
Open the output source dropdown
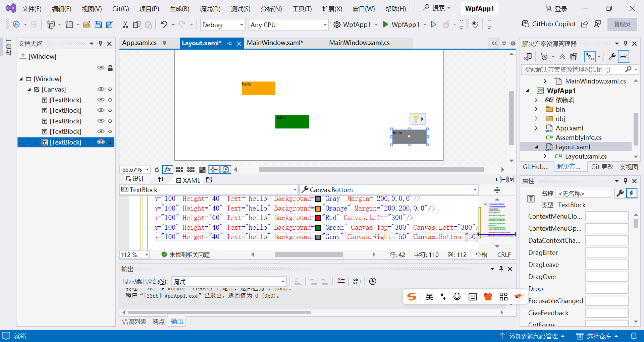[229, 282]
